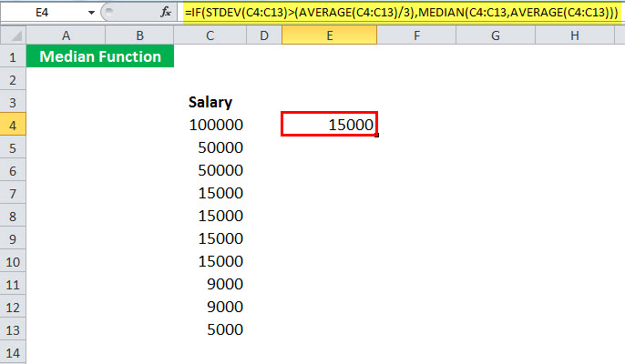Screen dimensions: 625x364
Task: Select row 9 header
Action: [13, 239]
